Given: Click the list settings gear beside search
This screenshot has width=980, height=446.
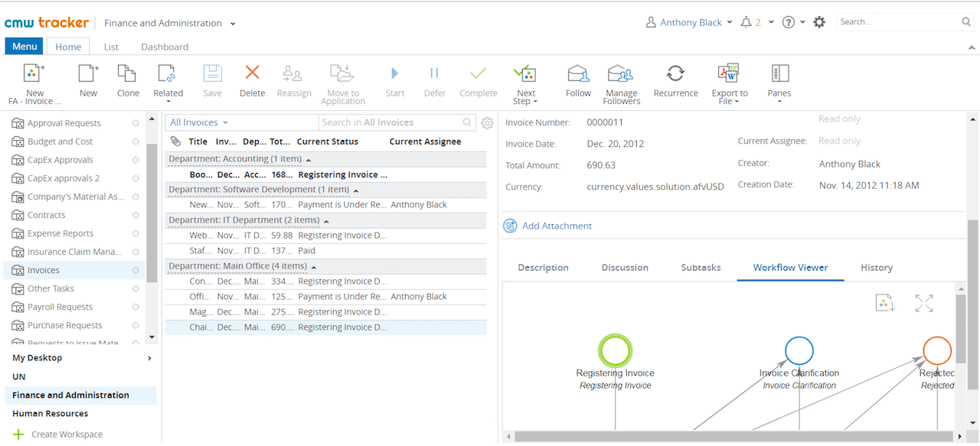Looking at the screenshot, I should point(487,123).
